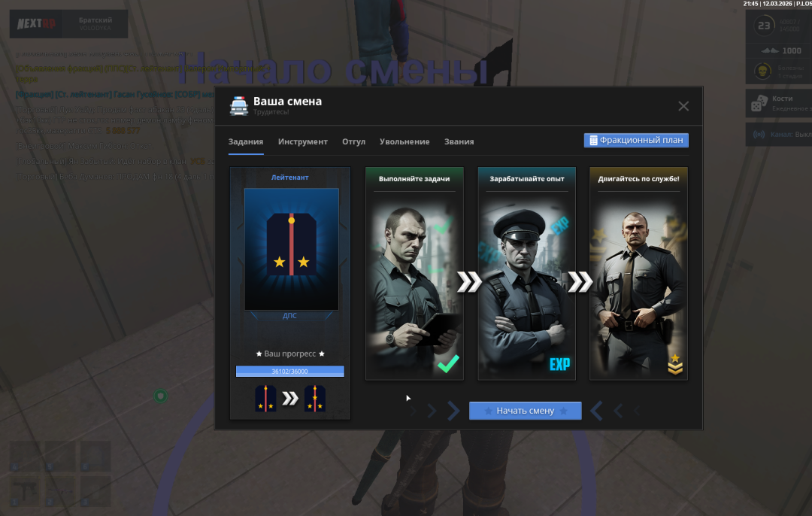
Task: Click the Выполняйте задачи card
Action: pos(414,273)
